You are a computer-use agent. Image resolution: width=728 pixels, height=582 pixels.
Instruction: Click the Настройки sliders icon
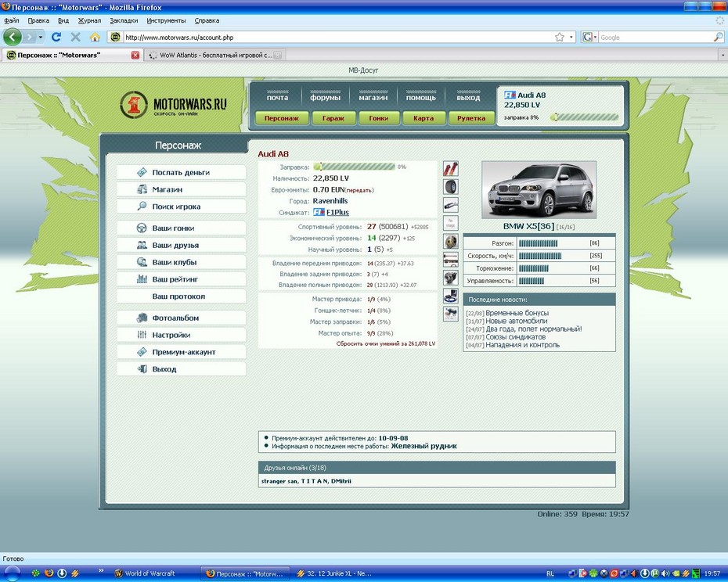(142, 335)
